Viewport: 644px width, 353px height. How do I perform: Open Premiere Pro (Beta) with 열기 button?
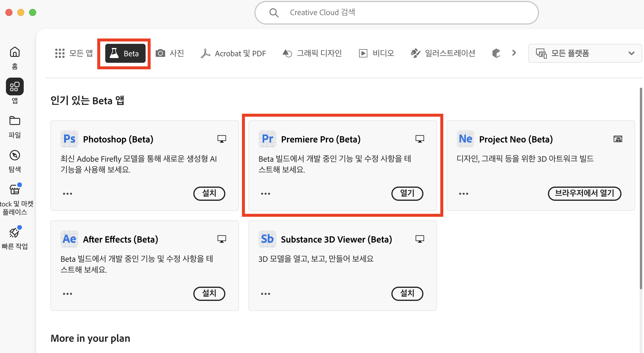(407, 193)
